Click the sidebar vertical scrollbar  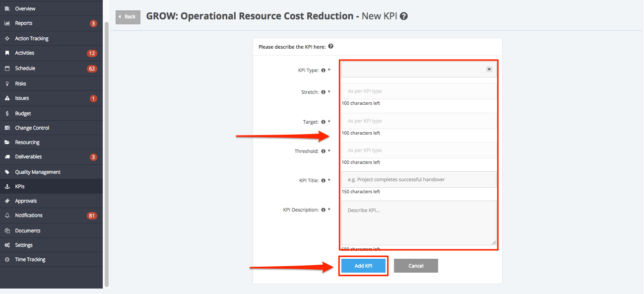[x=106, y=154]
